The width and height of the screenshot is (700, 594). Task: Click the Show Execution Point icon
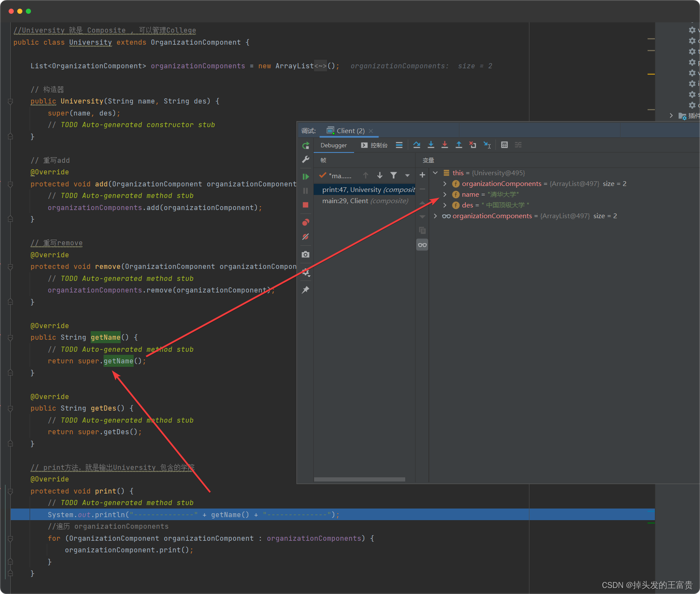click(x=399, y=145)
